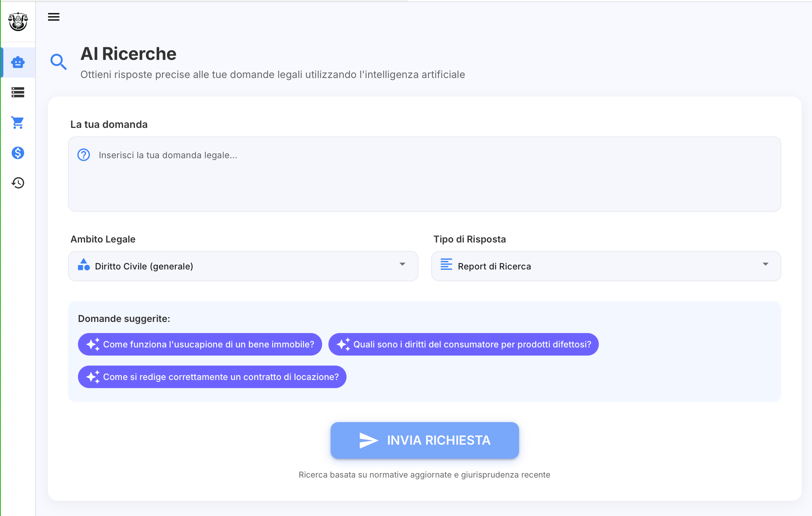This screenshot has width=812, height=516.
Task: Expand the Tipo di Risposta dropdown
Action: [x=606, y=266]
